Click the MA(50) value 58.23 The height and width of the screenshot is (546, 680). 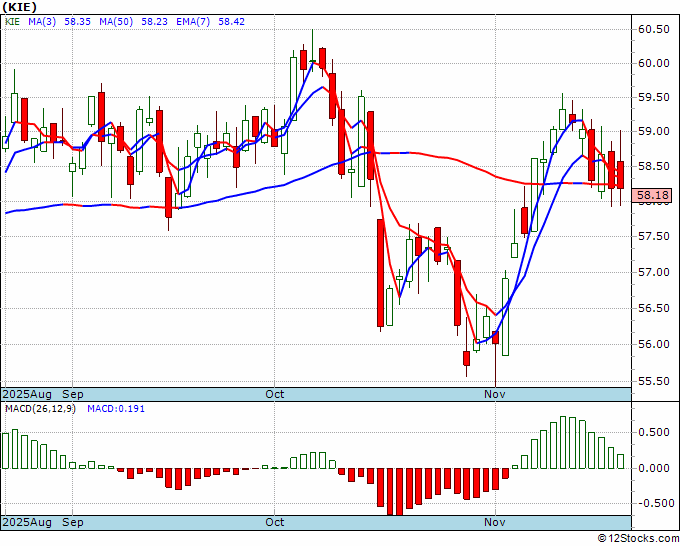tap(154, 22)
